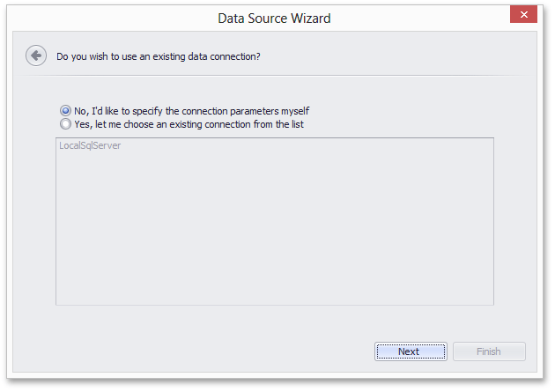Click the "choose an existing connection from the list" label
The width and height of the screenshot is (555, 392).
click(213, 124)
